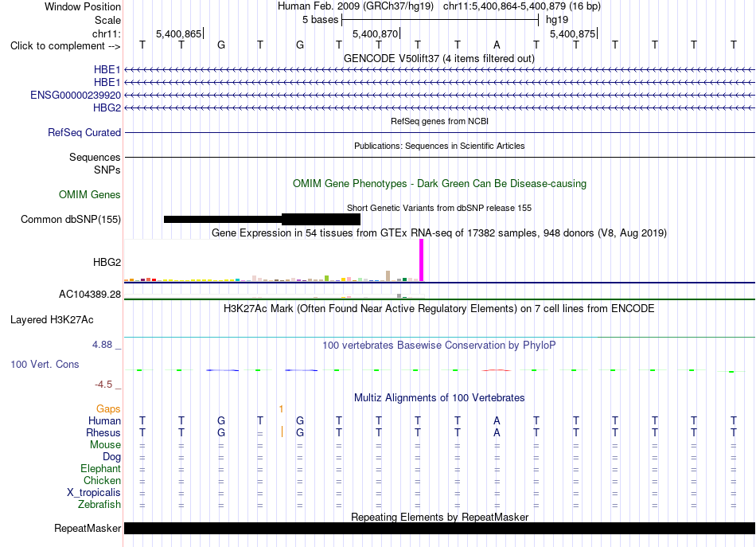Image resolution: width=756 pixels, height=547 pixels.
Task: Click the first HBE1 gene label
Action: 107,69
